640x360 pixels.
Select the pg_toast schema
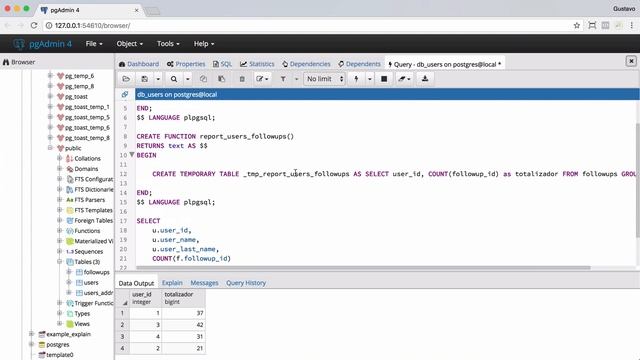click(76, 97)
